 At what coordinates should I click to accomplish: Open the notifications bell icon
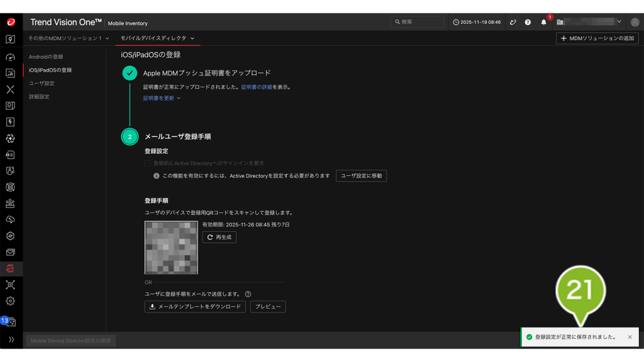pos(544,22)
